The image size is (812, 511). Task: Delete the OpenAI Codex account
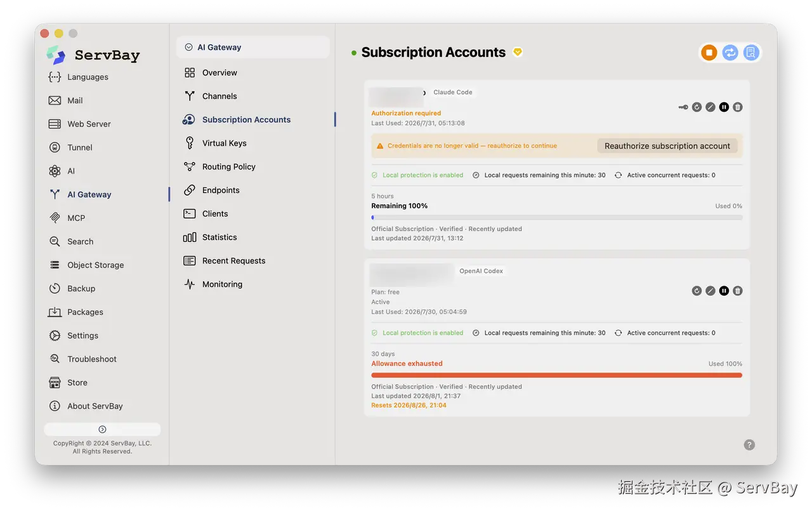(738, 291)
